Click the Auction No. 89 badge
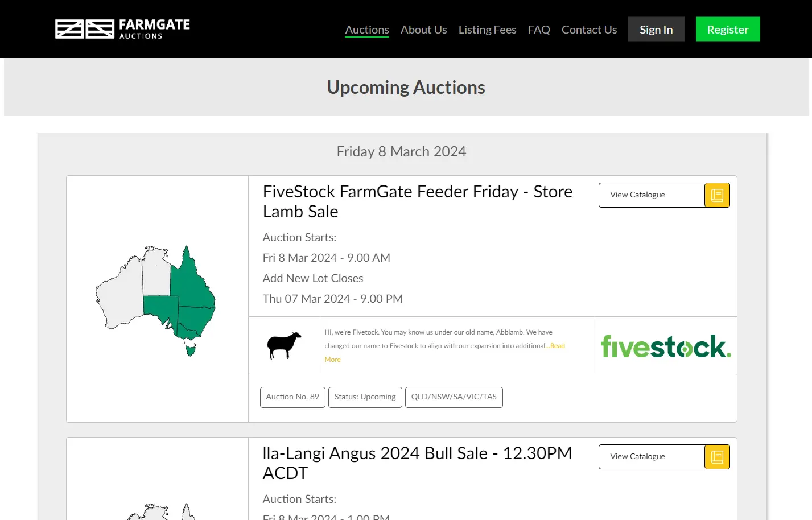The image size is (812, 520). (292, 397)
